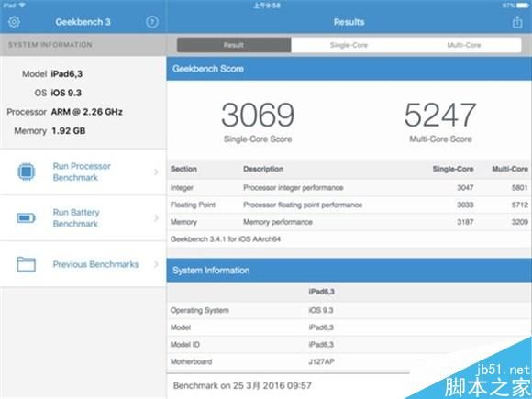532x399 pixels.
Task: Tap the battery benchmark icon
Action: [26, 217]
